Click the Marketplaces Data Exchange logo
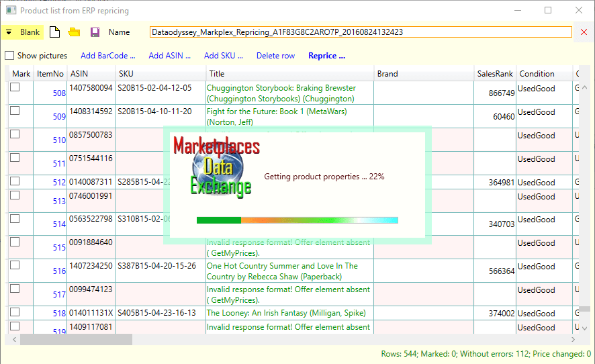 click(x=216, y=167)
